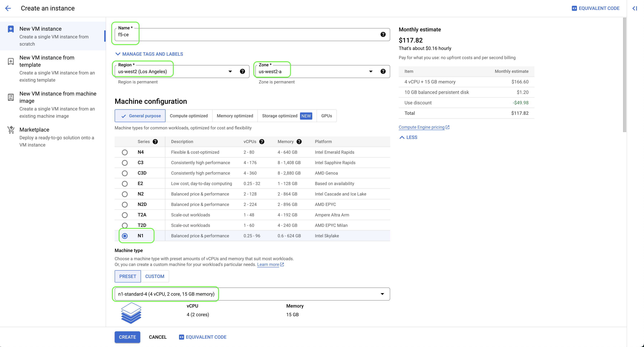Open the Marketplace cart icon option
644x347 pixels.
[x=11, y=130]
